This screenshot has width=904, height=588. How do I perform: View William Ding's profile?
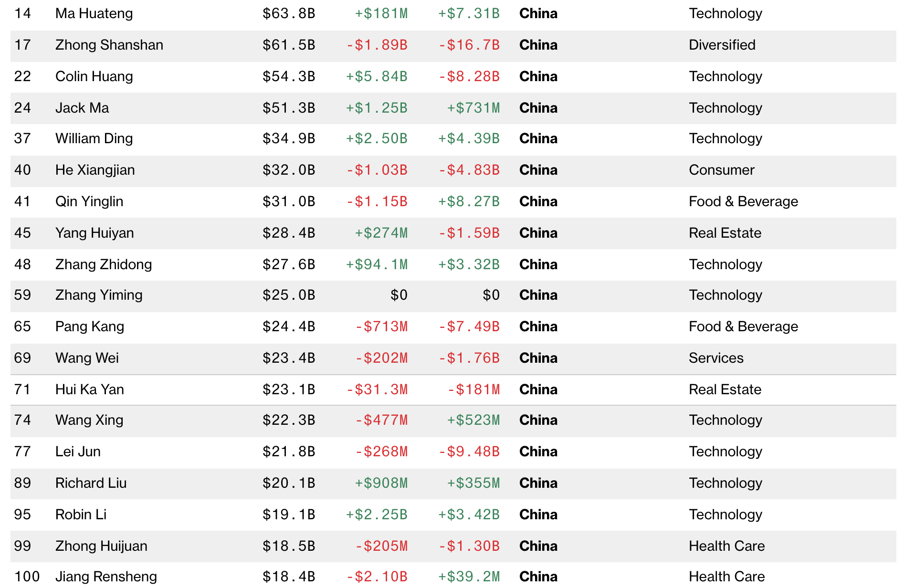94,138
